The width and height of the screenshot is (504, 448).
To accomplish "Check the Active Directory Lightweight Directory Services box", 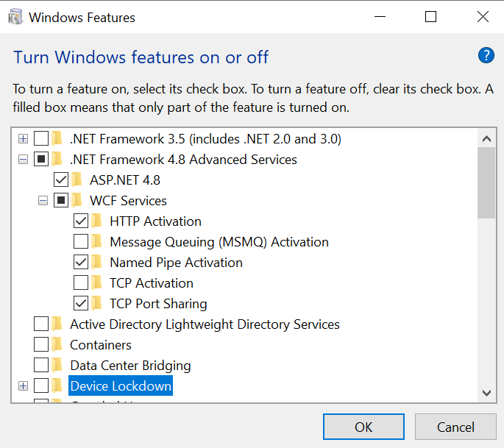I will pyautogui.click(x=41, y=324).
